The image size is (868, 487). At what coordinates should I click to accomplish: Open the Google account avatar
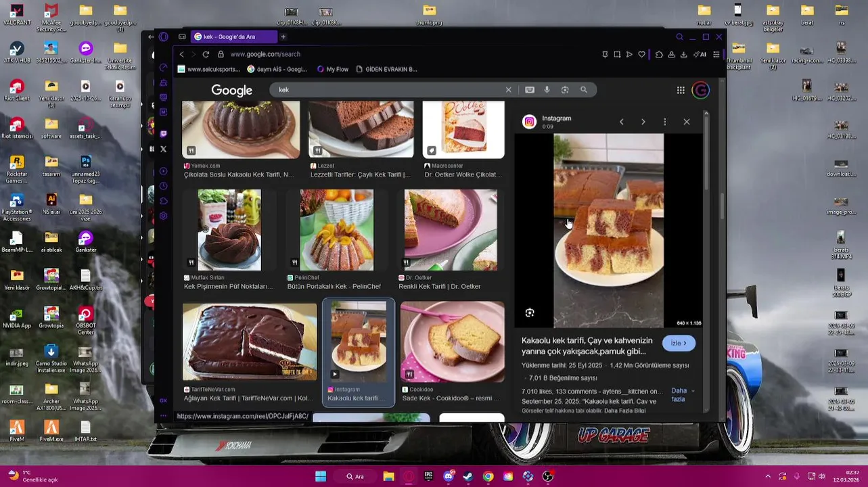pyautogui.click(x=700, y=90)
